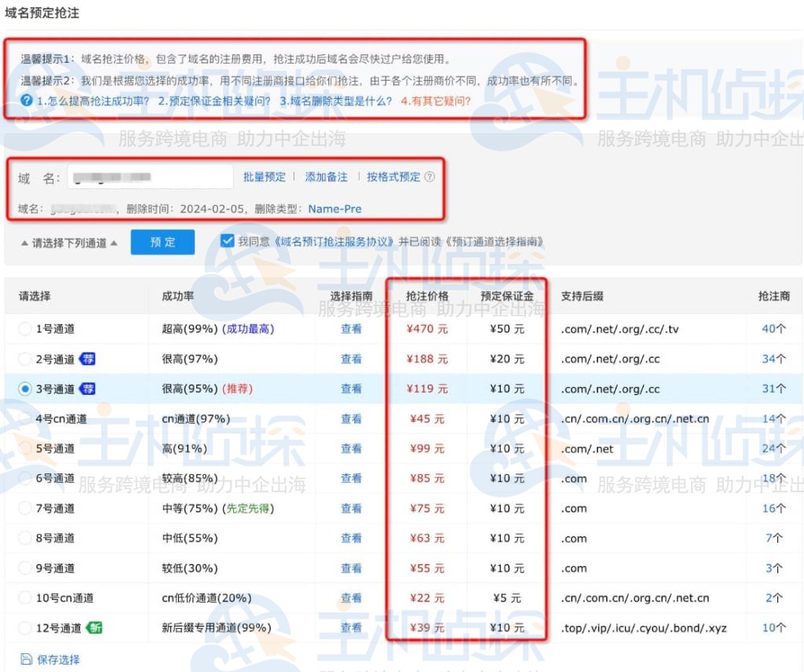
Task: Click the blue 荐 badge on 3号通道
Action: [88, 389]
